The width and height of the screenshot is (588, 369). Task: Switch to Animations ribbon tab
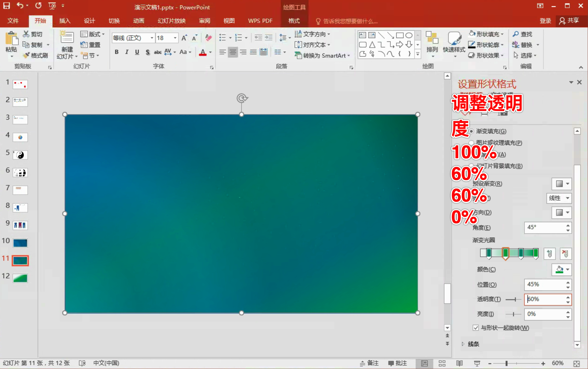(138, 21)
